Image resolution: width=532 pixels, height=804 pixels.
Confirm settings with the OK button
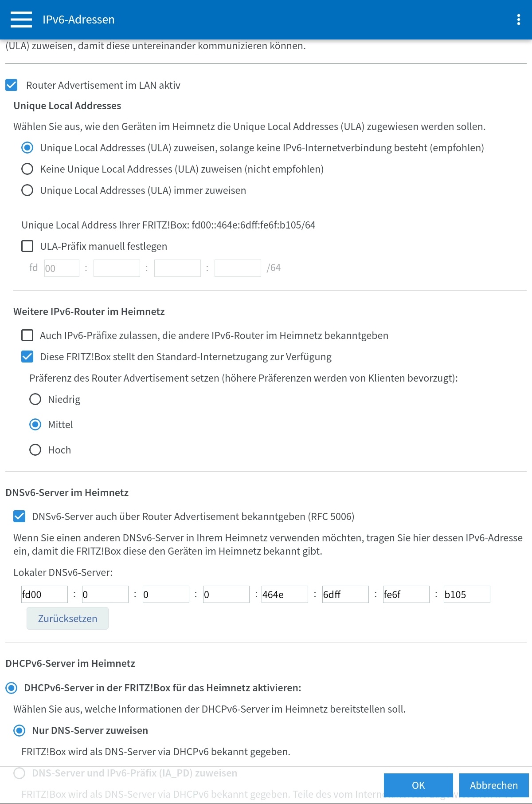(419, 785)
